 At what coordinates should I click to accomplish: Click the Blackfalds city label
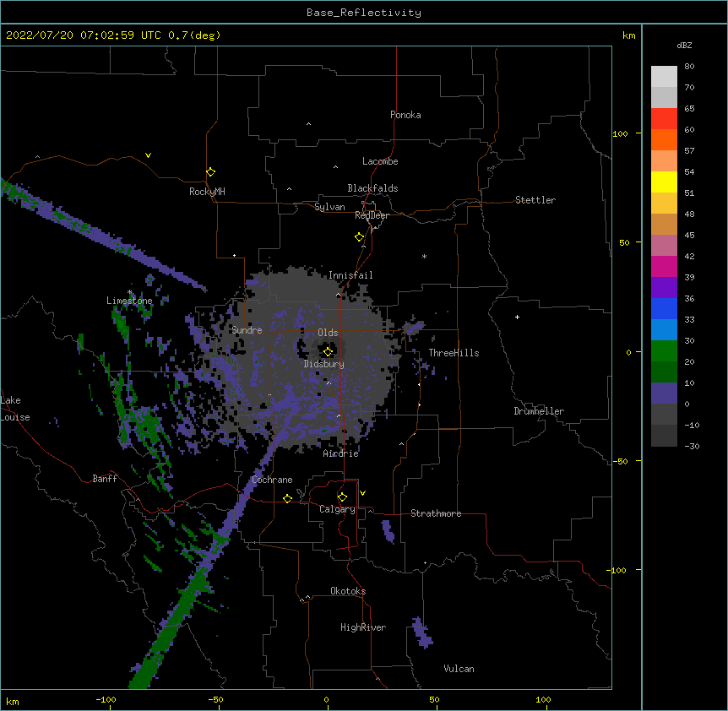(x=372, y=188)
